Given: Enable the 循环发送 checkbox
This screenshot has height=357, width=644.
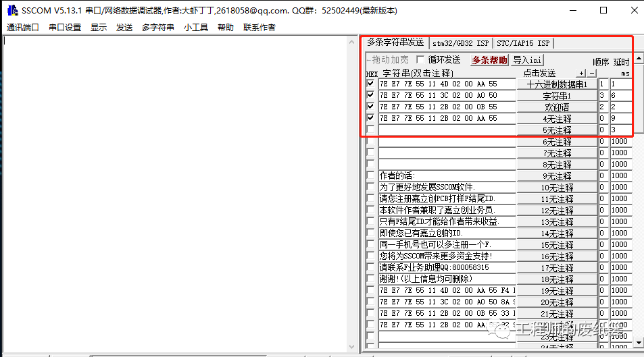Looking at the screenshot, I should (x=420, y=59).
